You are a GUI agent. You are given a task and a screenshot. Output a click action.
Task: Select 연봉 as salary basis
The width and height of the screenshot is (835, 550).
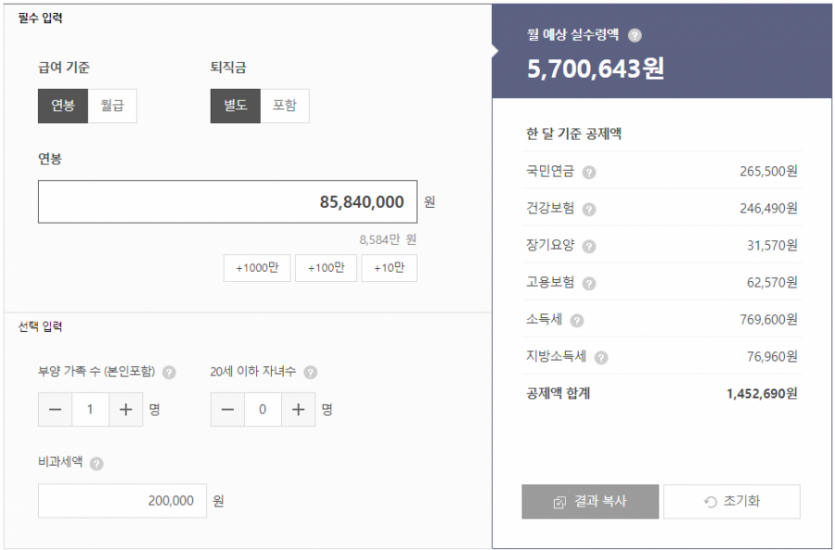pyautogui.click(x=63, y=106)
